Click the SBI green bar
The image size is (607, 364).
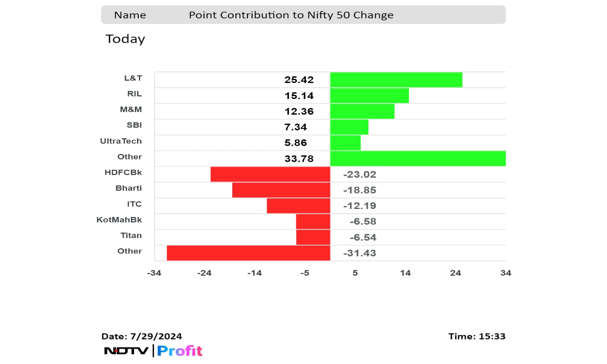(x=349, y=127)
